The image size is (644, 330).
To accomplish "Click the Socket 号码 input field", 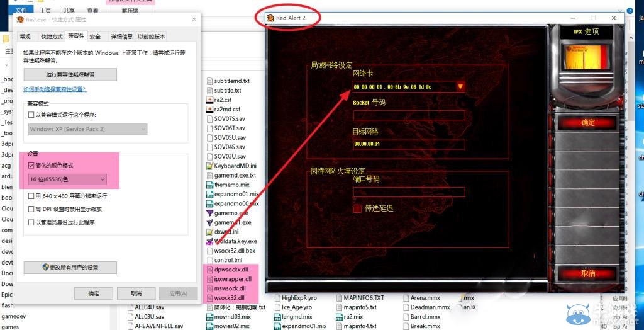I will (409, 115).
